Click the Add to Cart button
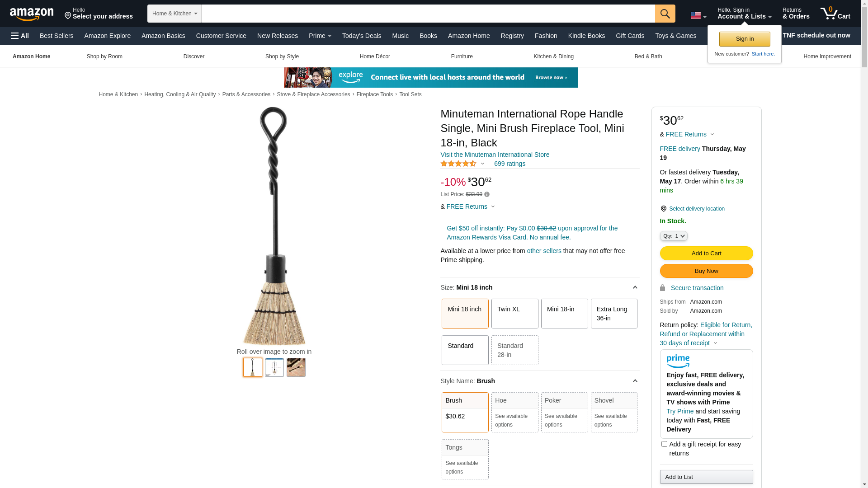The image size is (868, 488). click(706, 253)
